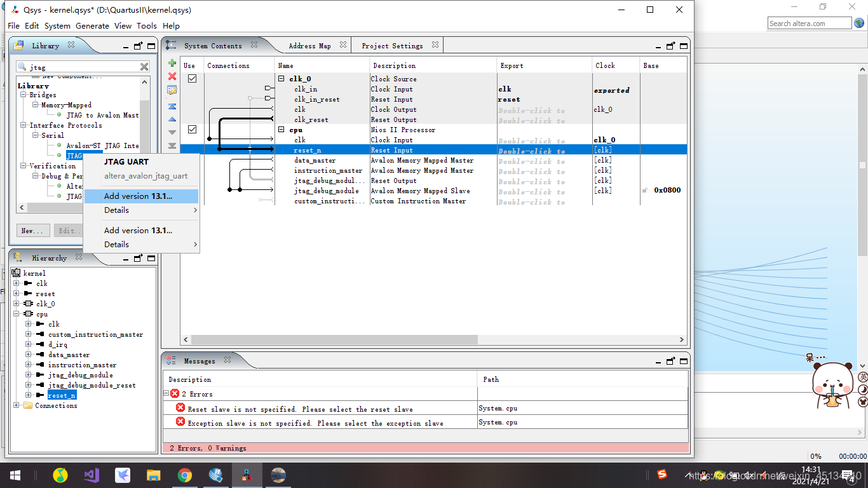
Task: Collapse the clk_0 component in System Contents
Action: pos(281,79)
